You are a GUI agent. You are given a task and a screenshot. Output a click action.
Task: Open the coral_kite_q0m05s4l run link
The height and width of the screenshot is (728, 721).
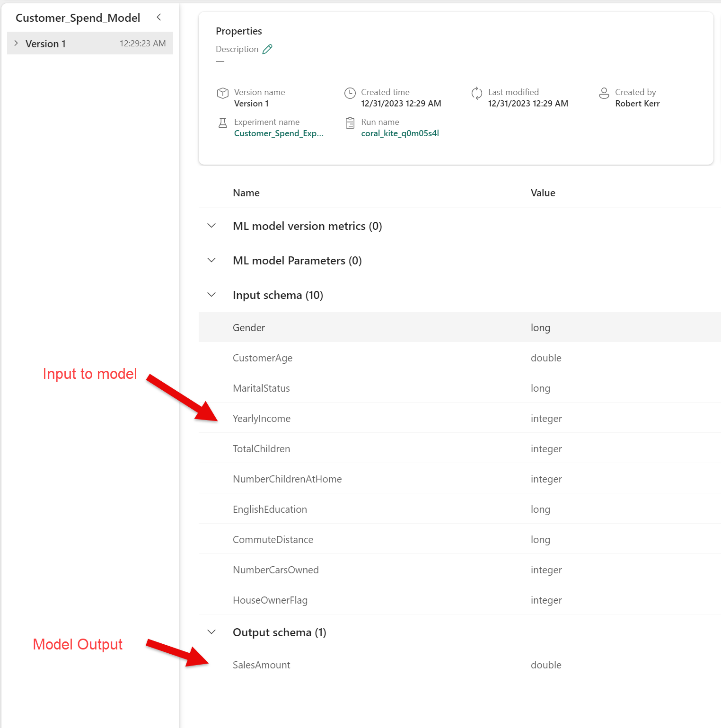coord(400,133)
